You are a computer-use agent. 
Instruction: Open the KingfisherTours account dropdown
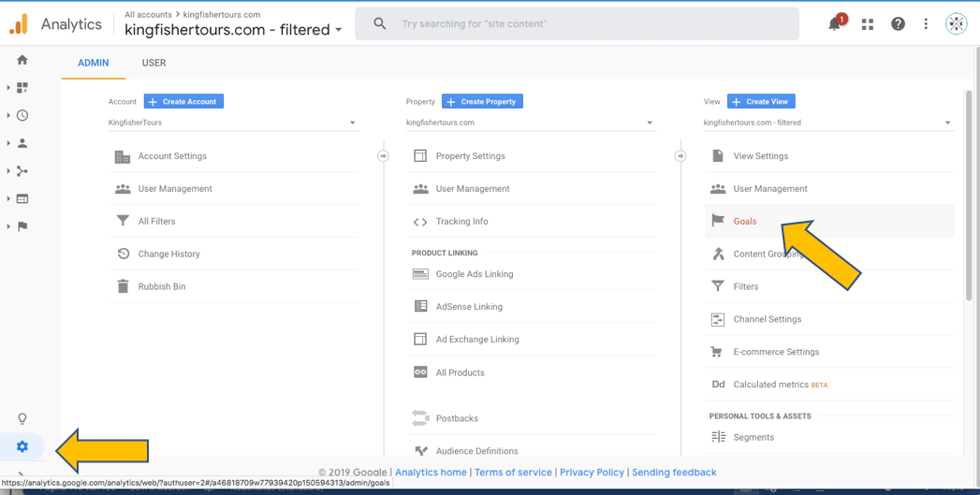point(234,123)
